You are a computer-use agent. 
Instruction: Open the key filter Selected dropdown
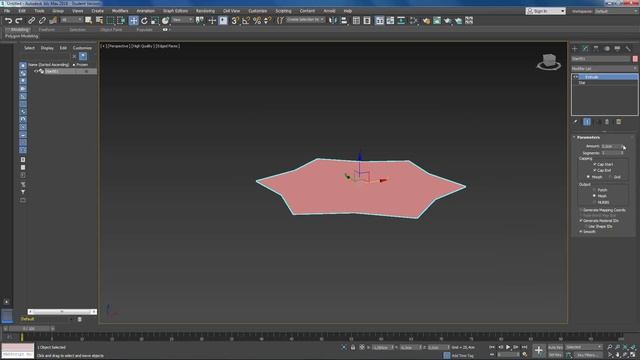coord(584,347)
